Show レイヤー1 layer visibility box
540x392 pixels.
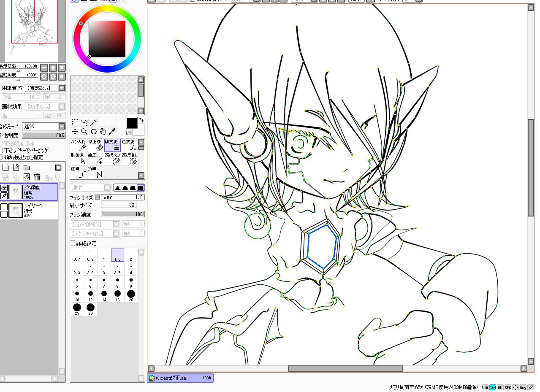(x=4, y=207)
